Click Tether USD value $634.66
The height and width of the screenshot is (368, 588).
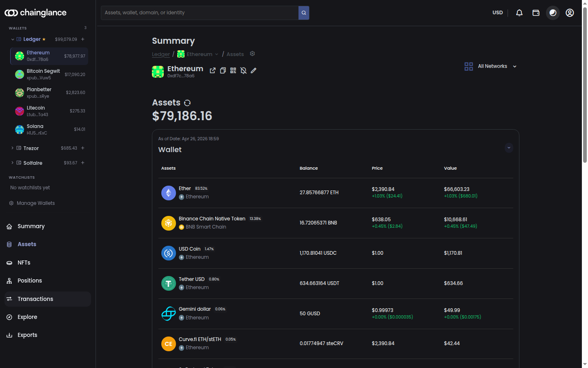453,283
